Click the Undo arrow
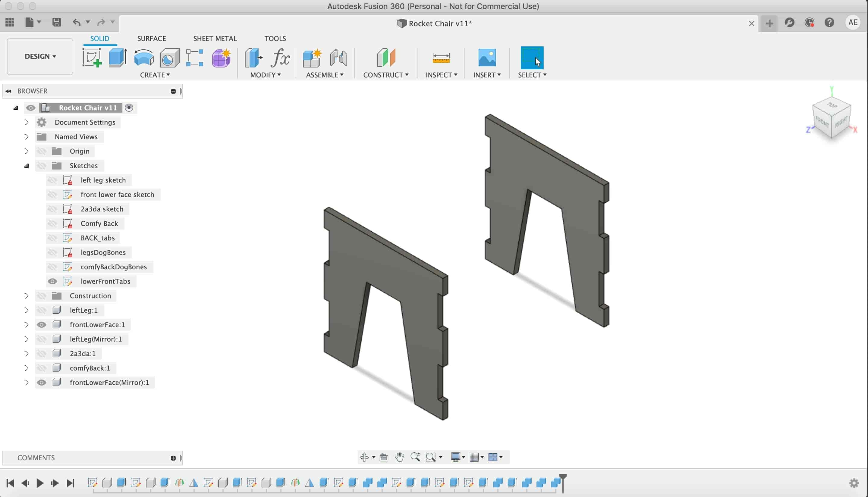Image resolution: width=868 pixels, height=497 pixels. click(x=77, y=23)
